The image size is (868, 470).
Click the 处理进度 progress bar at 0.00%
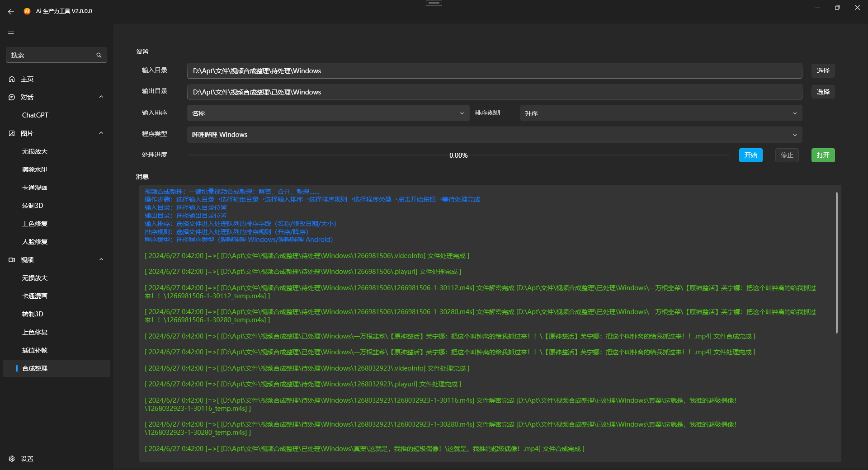[458, 155]
